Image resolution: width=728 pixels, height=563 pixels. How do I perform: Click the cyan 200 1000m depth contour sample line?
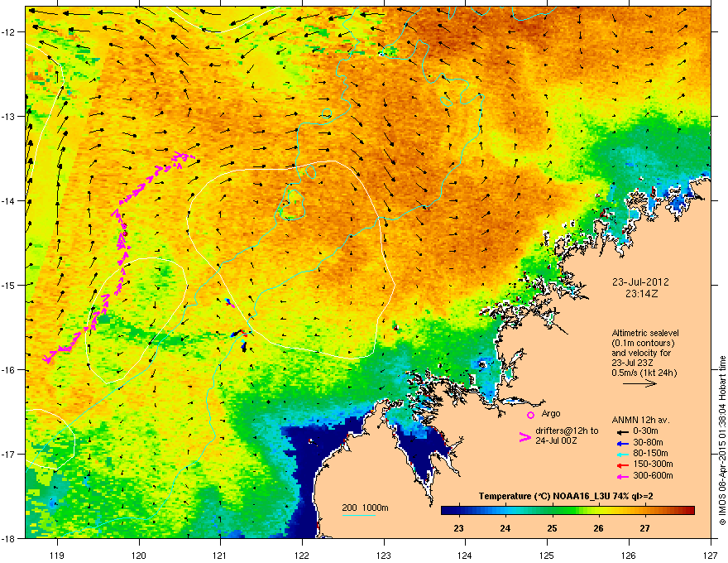(x=358, y=516)
